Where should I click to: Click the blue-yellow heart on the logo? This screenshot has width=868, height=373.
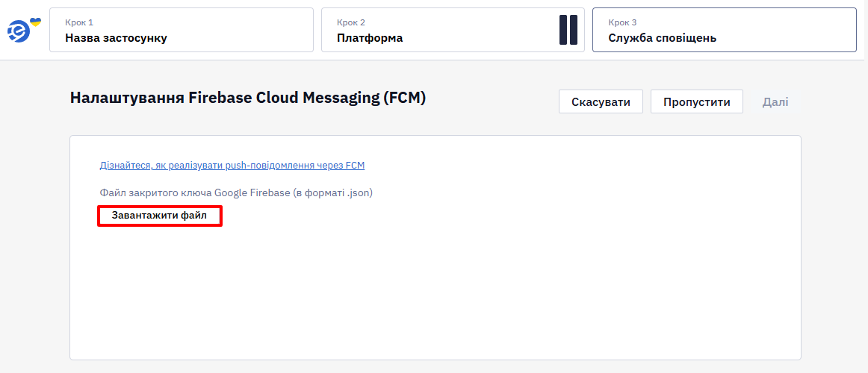[x=35, y=22]
